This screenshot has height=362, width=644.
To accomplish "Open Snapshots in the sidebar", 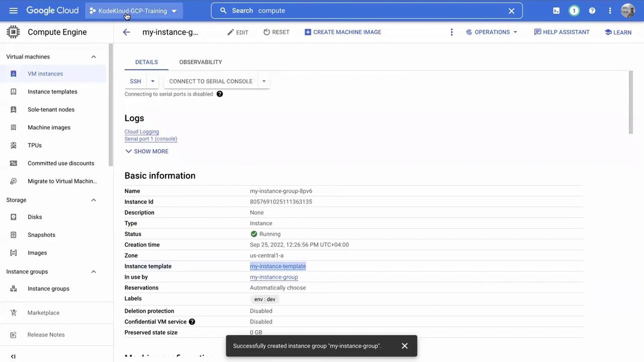I will pos(53,235).
